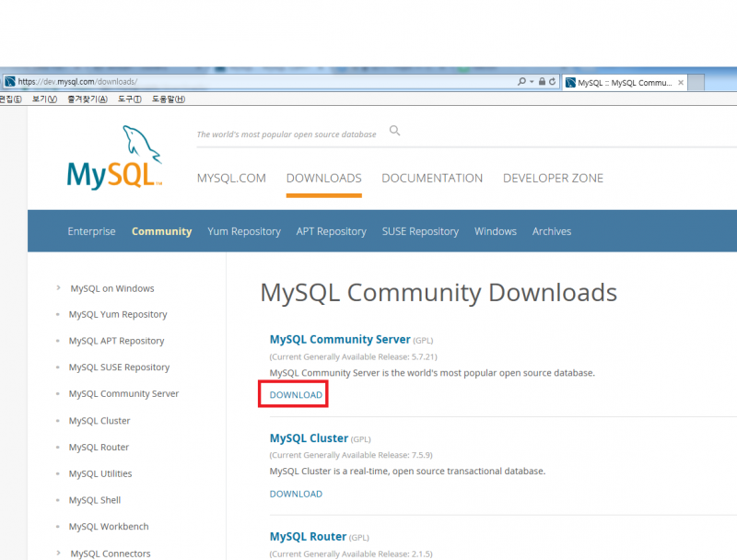Close the MySQL Community browser tab
The width and height of the screenshot is (737, 560).
[681, 82]
